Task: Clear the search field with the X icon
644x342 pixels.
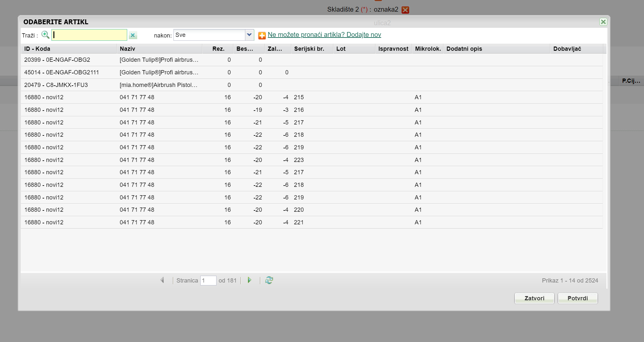Action: [133, 35]
